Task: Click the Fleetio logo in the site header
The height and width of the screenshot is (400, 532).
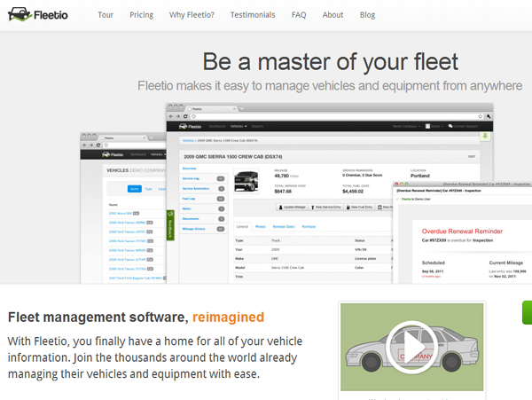Action: pyautogui.click(x=37, y=14)
